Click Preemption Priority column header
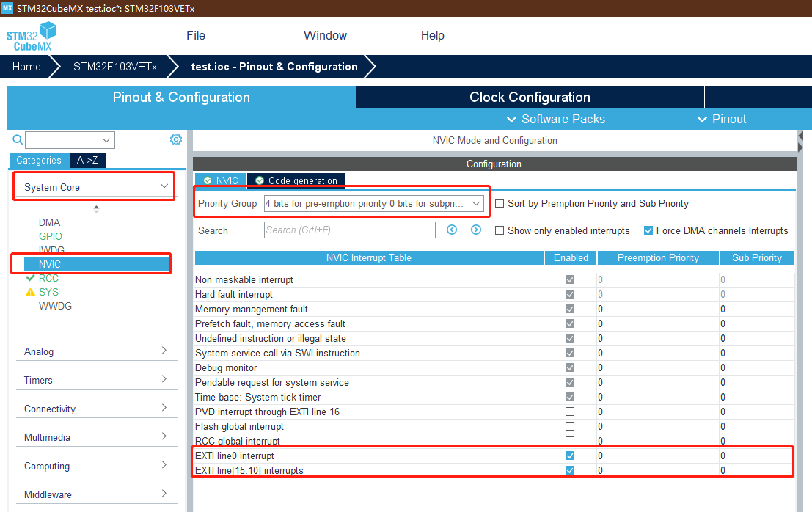812x512 pixels. pyautogui.click(x=658, y=257)
